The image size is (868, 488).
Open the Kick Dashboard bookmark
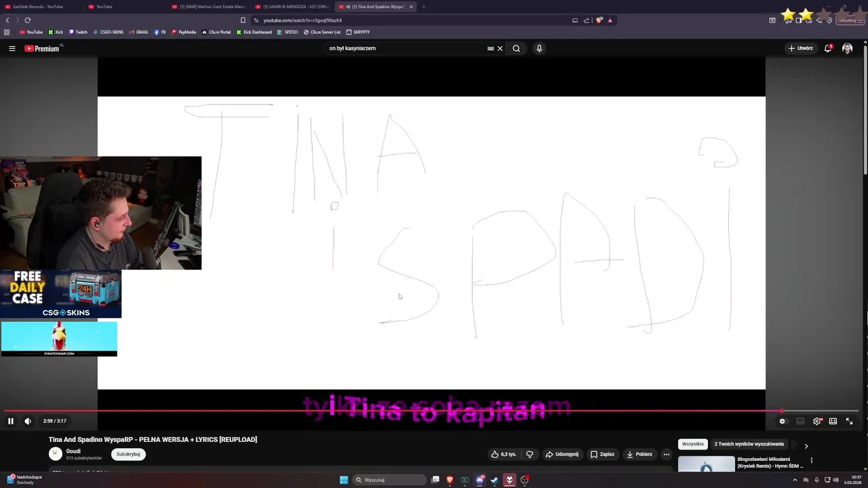[x=254, y=32]
